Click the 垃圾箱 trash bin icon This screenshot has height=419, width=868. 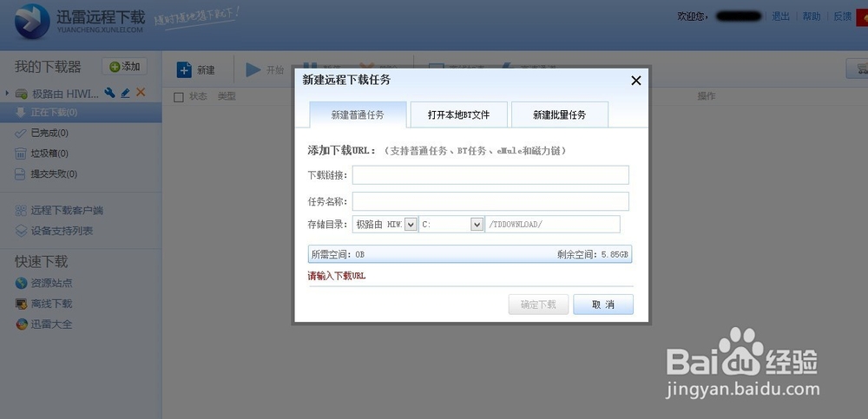coord(21,154)
